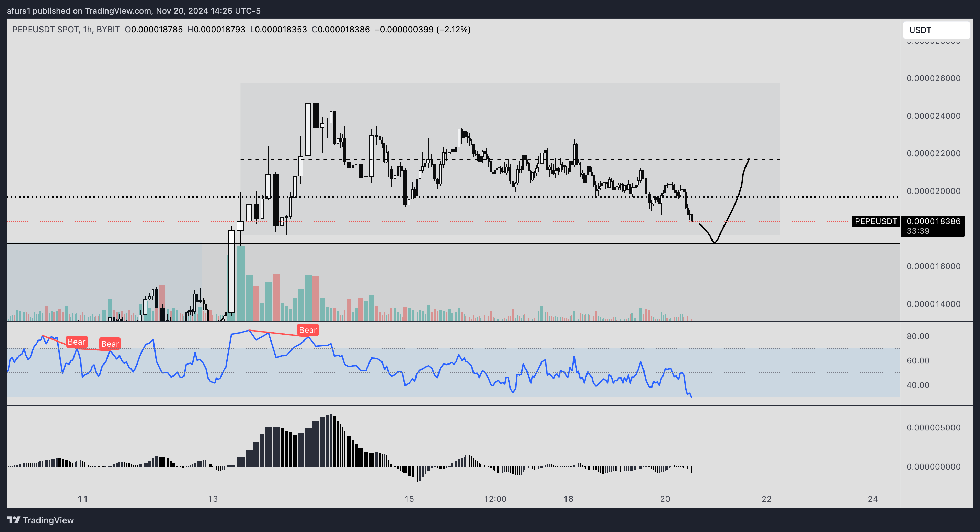The height and width of the screenshot is (532, 980).
Task: Click the high value H0.000018793
Action: pyautogui.click(x=216, y=29)
